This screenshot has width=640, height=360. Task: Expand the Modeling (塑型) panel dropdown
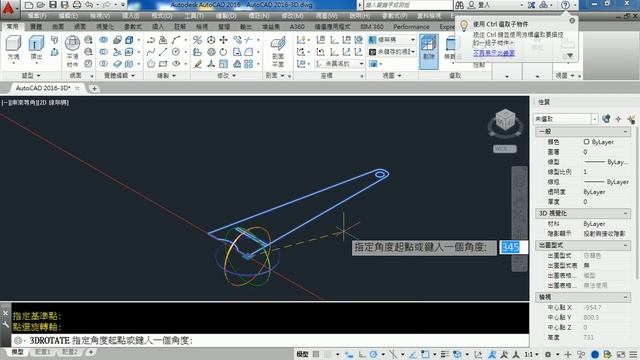click(x=31, y=76)
